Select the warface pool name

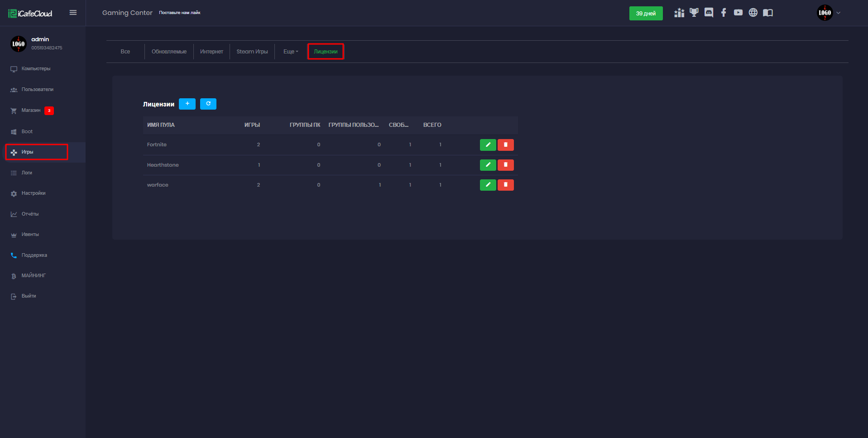pyautogui.click(x=158, y=185)
